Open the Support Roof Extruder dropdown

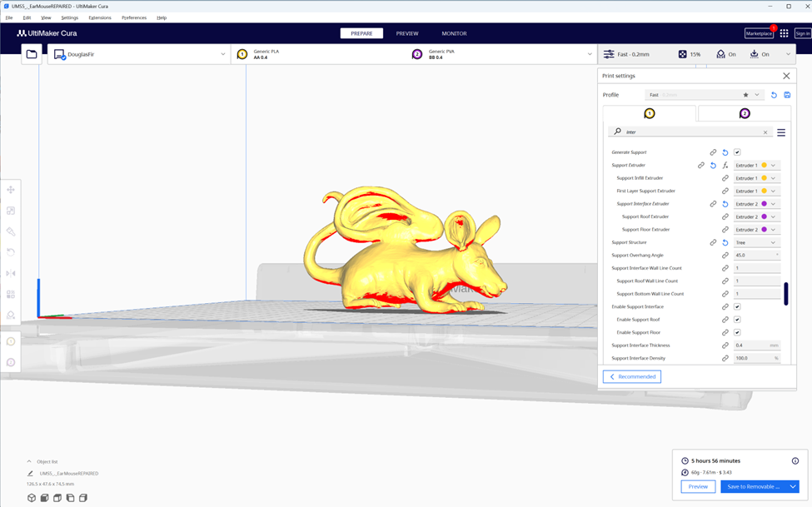pyautogui.click(x=756, y=216)
